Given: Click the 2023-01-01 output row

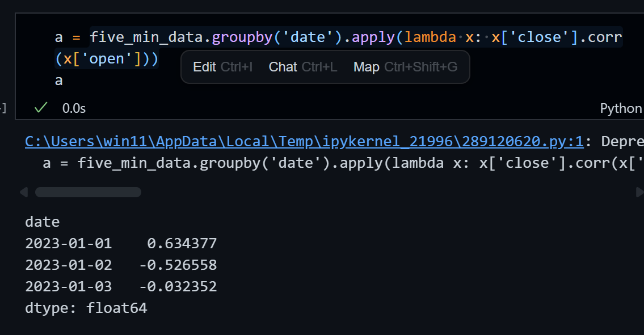Looking at the screenshot, I should [68, 244].
